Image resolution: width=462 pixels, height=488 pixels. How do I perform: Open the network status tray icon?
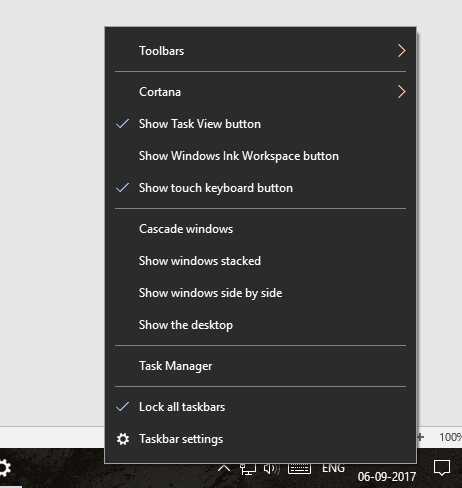(x=248, y=469)
